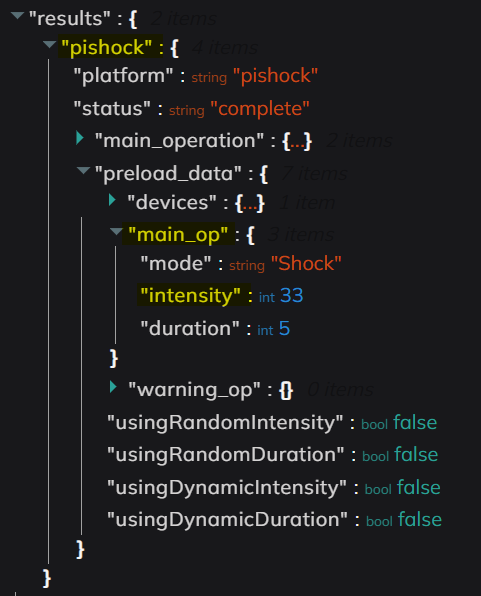Select the "mode" key
The width and height of the screenshot is (481, 596).
pyautogui.click(x=176, y=263)
